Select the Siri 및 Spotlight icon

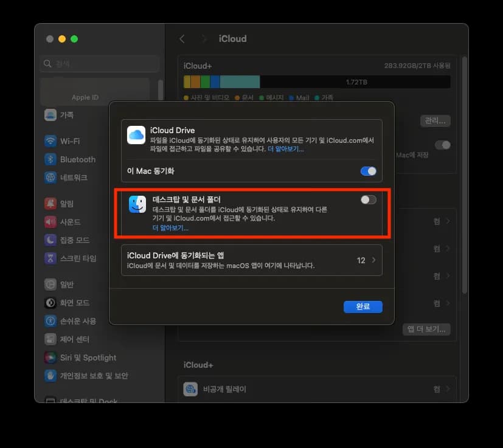(51, 357)
